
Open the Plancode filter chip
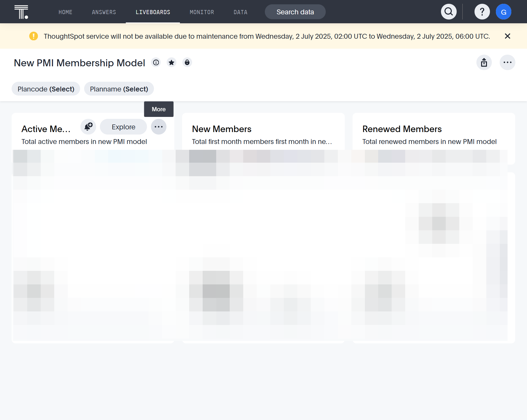pos(46,89)
